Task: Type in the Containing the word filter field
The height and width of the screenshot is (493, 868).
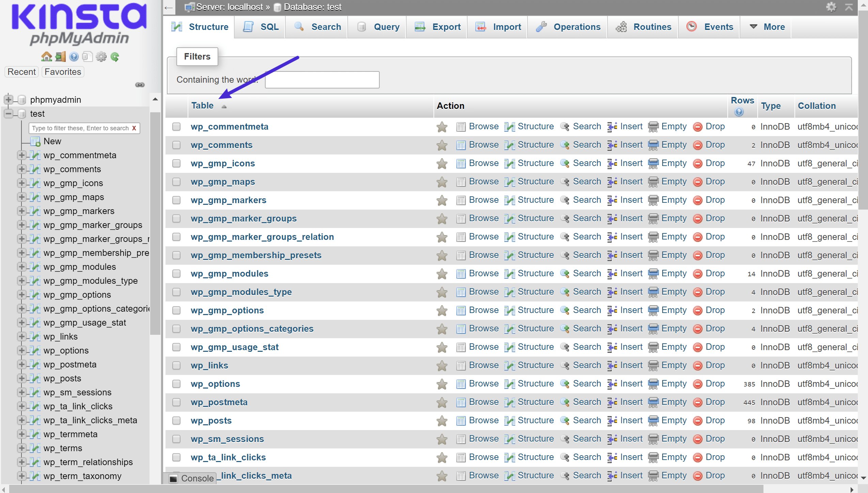Action: click(322, 79)
